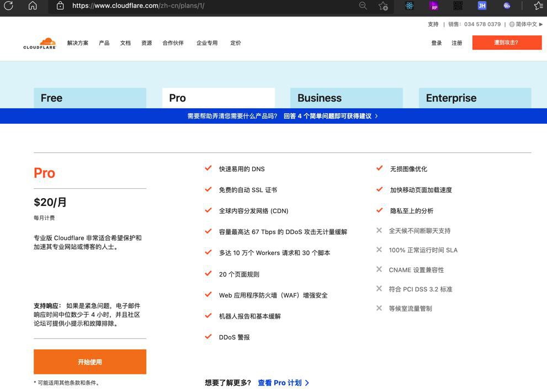The height and width of the screenshot is (392, 547).
Task: Click the X mark beside 全天候不间断聊天支持
Action: [379, 230]
